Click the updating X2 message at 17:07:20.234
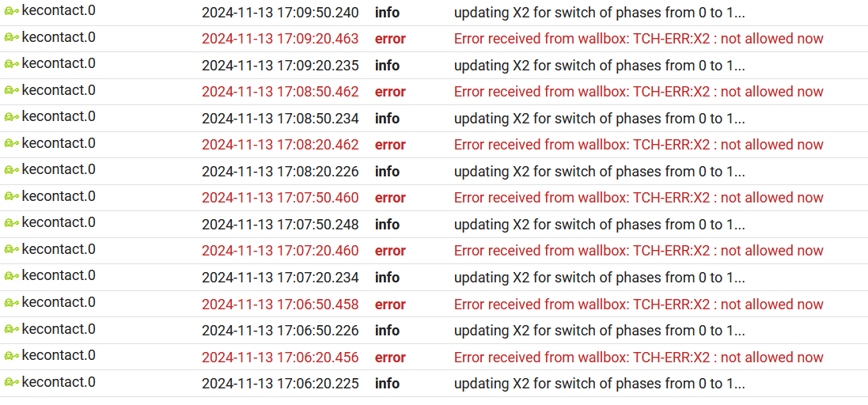 pyautogui.click(x=599, y=278)
